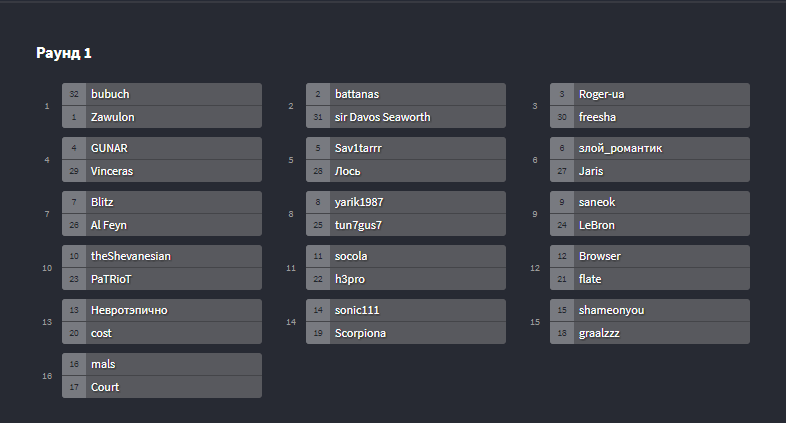
Task: Select Court in match 16
Action: [x=162, y=387]
